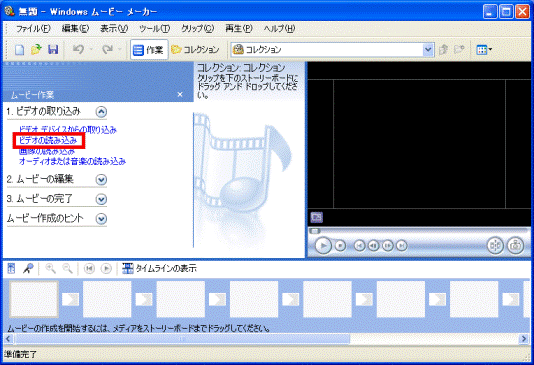Open the views dropdown icon
The width and height of the screenshot is (534, 365).
pyautogui.click(x=484, y=50)
